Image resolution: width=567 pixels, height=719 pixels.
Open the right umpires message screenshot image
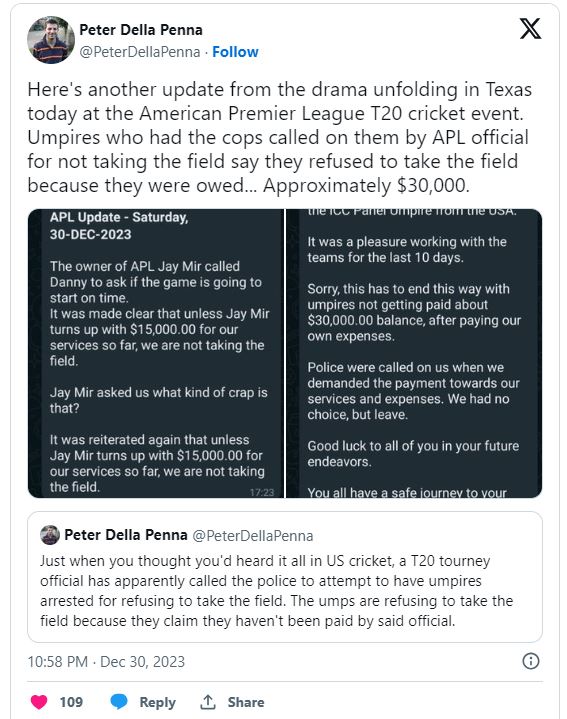pyautogui.click(x=414, y=354)
